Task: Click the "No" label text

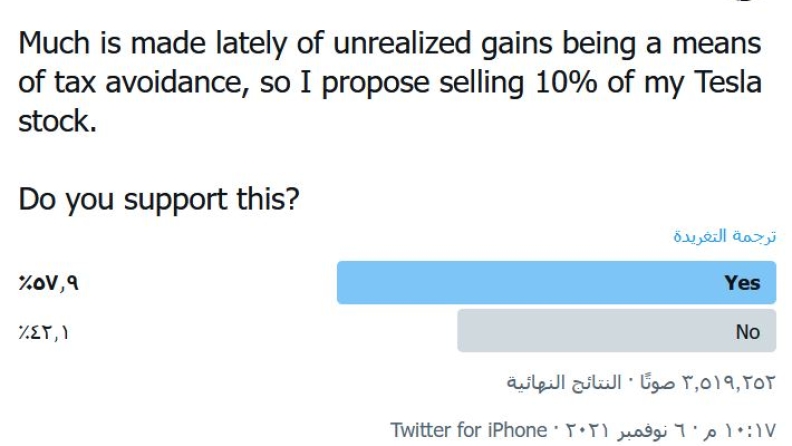Action: (747, 332)
